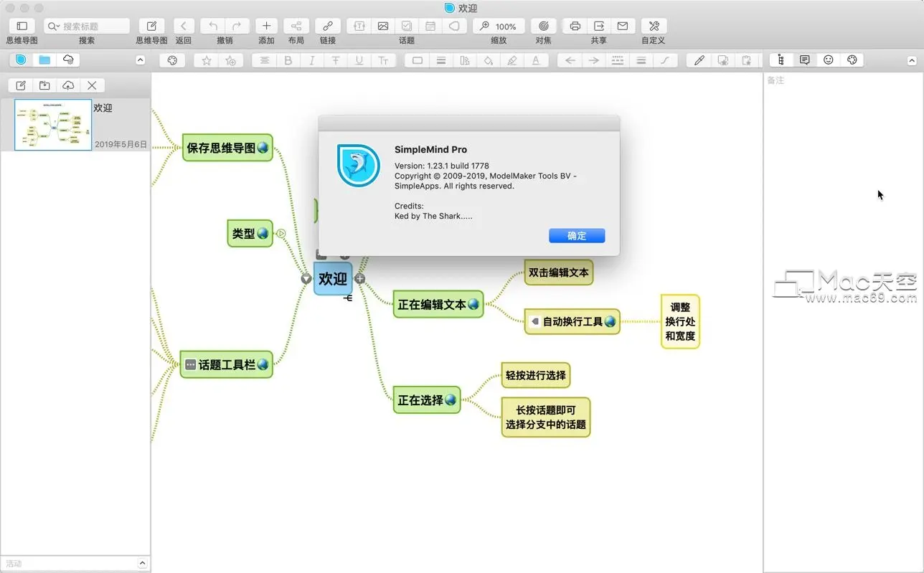
Task: Select the left arrow line style
Action: [x=570, y=60]
